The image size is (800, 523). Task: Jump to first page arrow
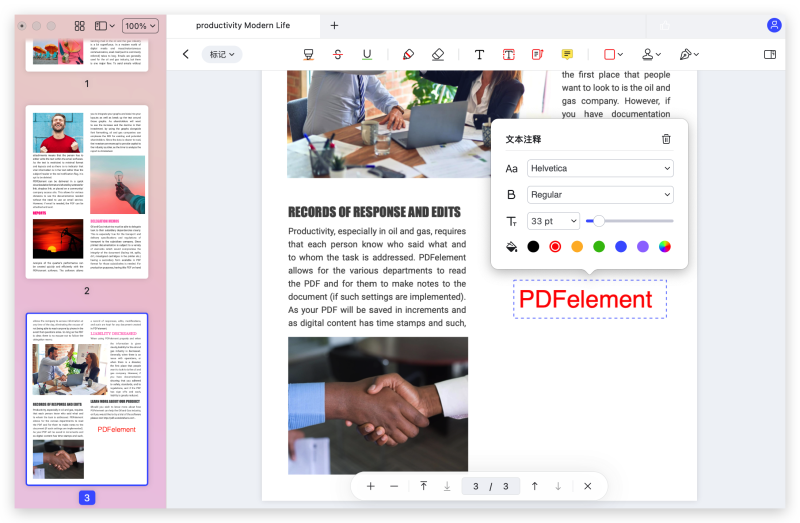click(x=423, y=486)
